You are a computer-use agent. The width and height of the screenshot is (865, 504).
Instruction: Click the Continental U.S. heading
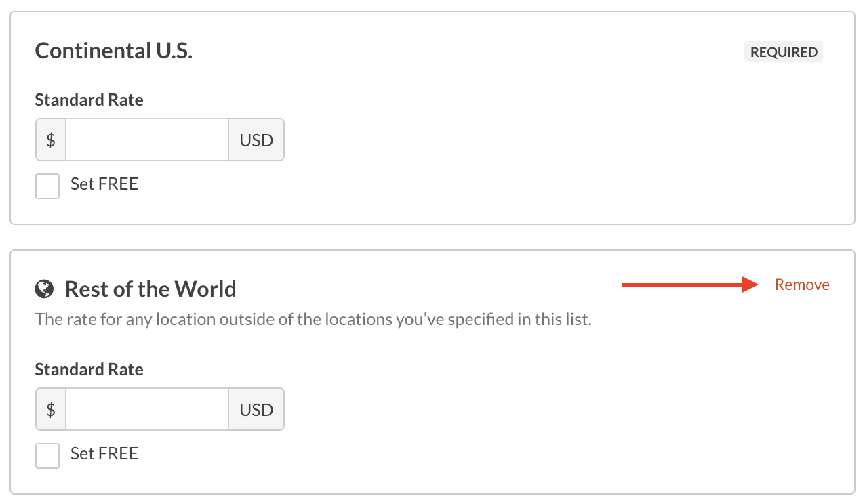pos(114,51)
